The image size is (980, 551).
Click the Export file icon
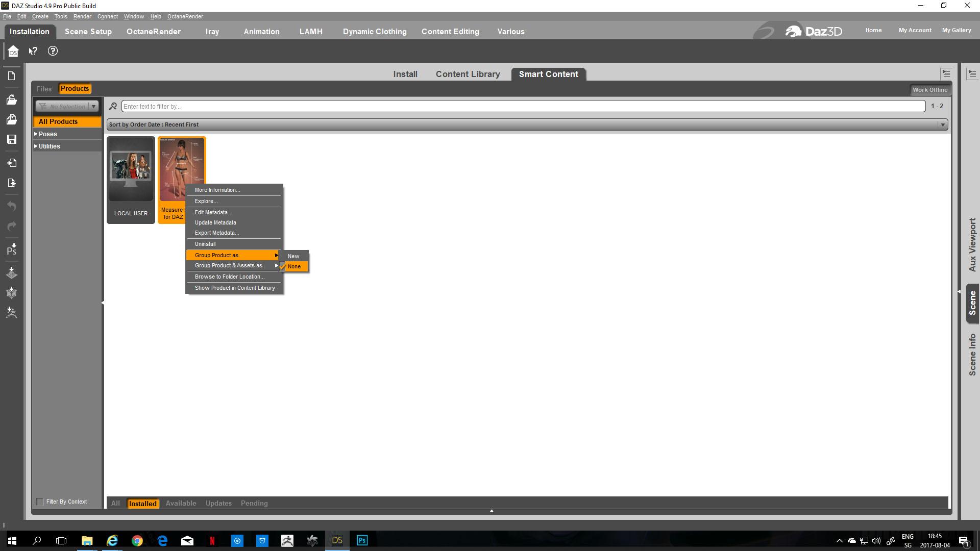point(12,183)
